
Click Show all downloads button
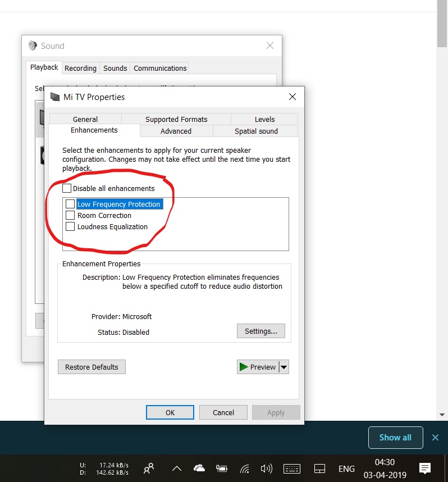tap(395, 438)
